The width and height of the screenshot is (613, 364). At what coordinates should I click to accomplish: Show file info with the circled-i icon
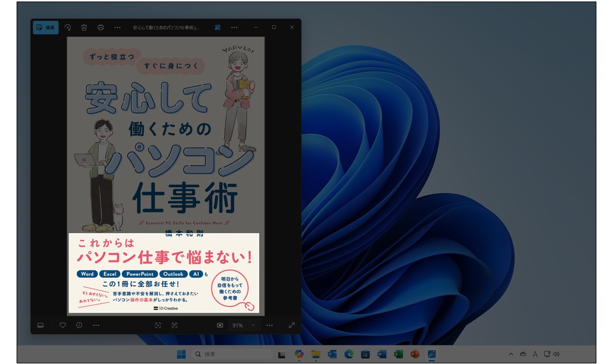pos(79,325)
